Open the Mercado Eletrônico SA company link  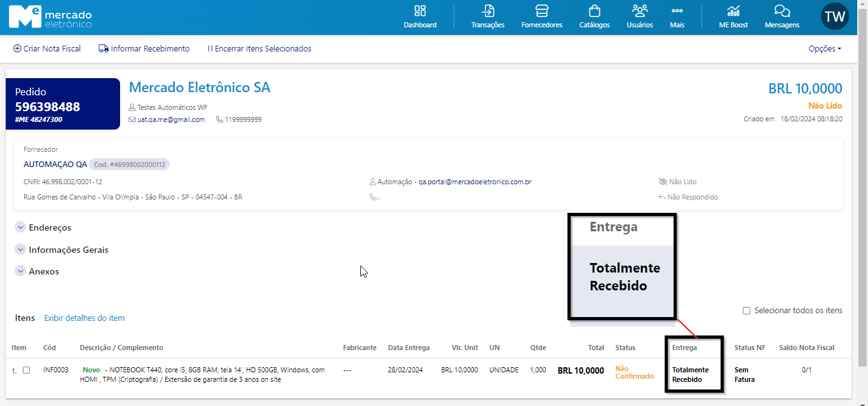(200, 87)
